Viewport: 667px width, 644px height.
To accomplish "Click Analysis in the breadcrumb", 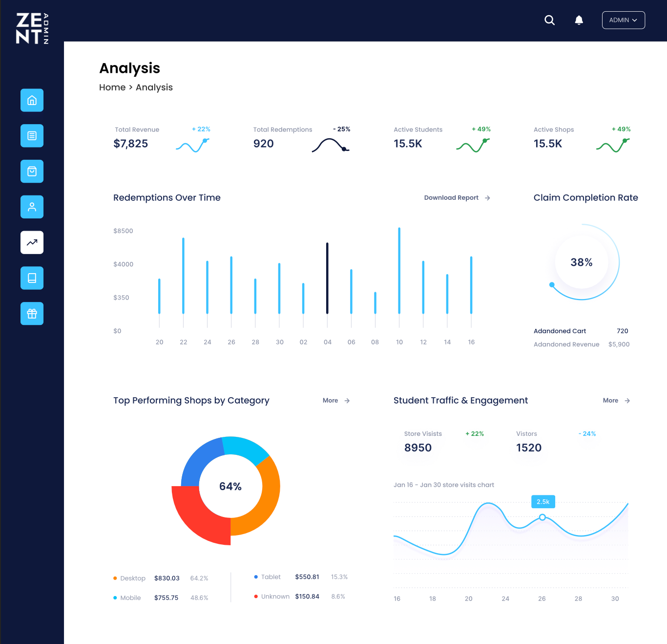I will tap(154, 87).
